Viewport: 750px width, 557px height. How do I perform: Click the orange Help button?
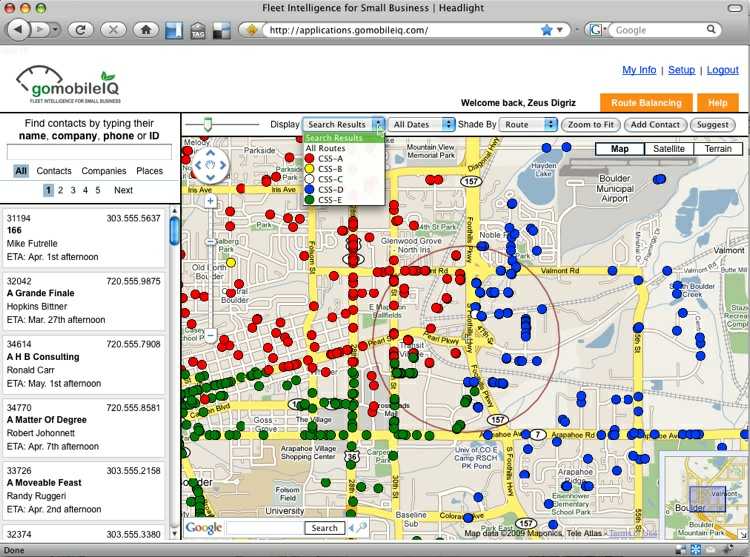pos(717,103)
